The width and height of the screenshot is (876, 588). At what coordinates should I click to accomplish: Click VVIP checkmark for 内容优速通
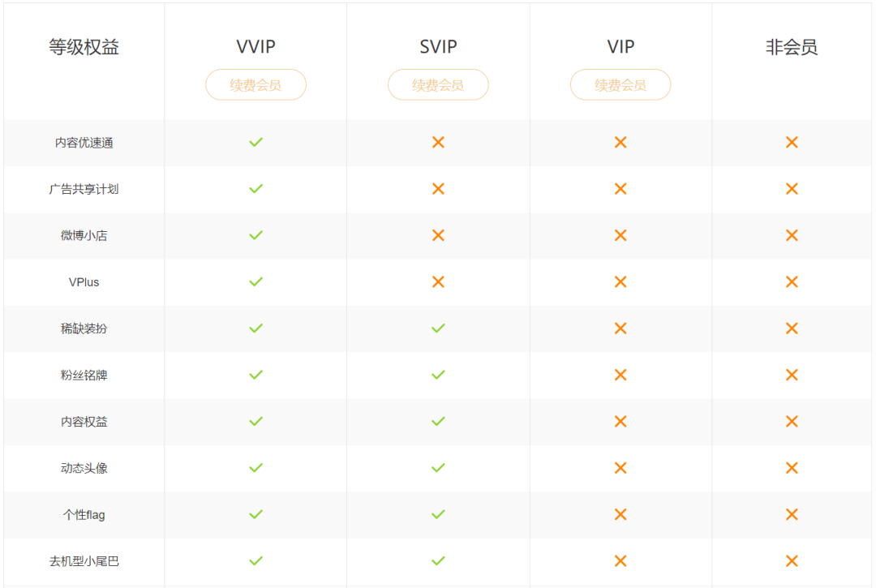click(255, 142)
